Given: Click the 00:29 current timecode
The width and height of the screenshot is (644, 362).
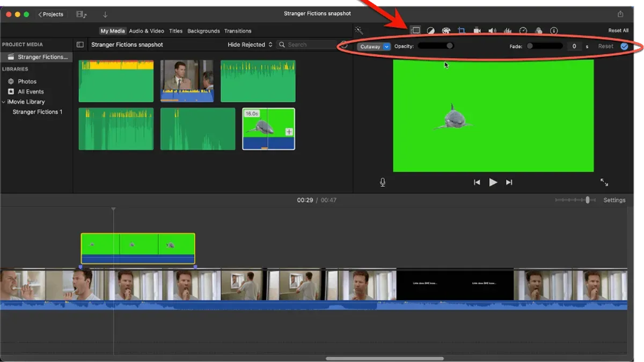Looking at the screenshot, I should point(305,200).
